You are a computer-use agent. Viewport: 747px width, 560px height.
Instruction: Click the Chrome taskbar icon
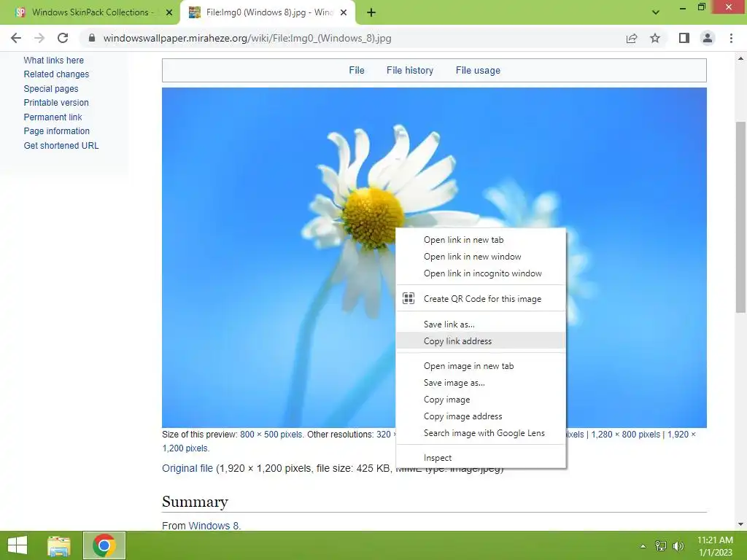(104, 545)
